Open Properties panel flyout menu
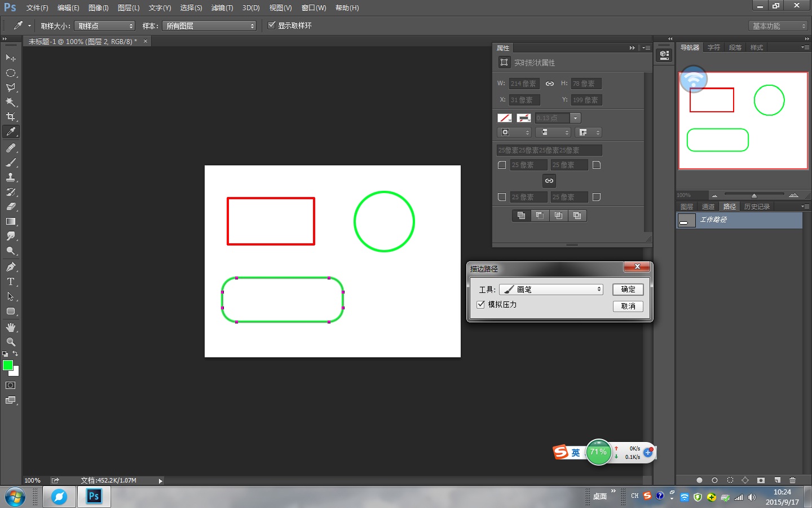The image size is (812, 508). tap(646, 48)
